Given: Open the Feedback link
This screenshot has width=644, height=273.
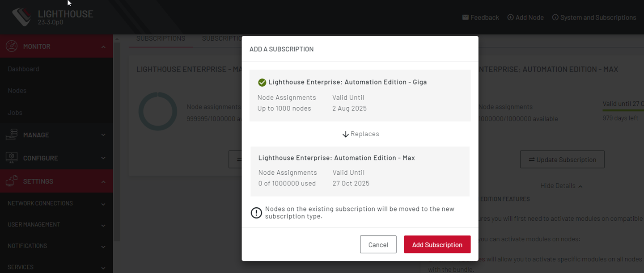Looking at the screenshot, I should coord(480,17).
